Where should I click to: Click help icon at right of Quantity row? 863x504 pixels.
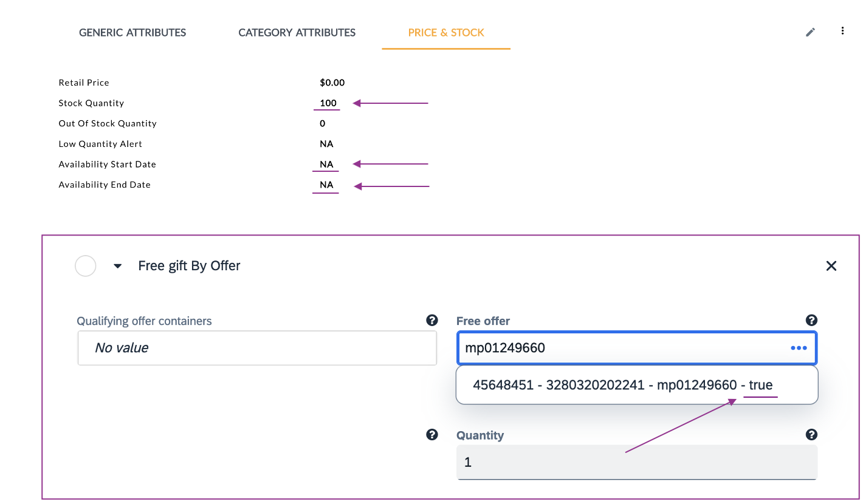(x=811, y=434)
